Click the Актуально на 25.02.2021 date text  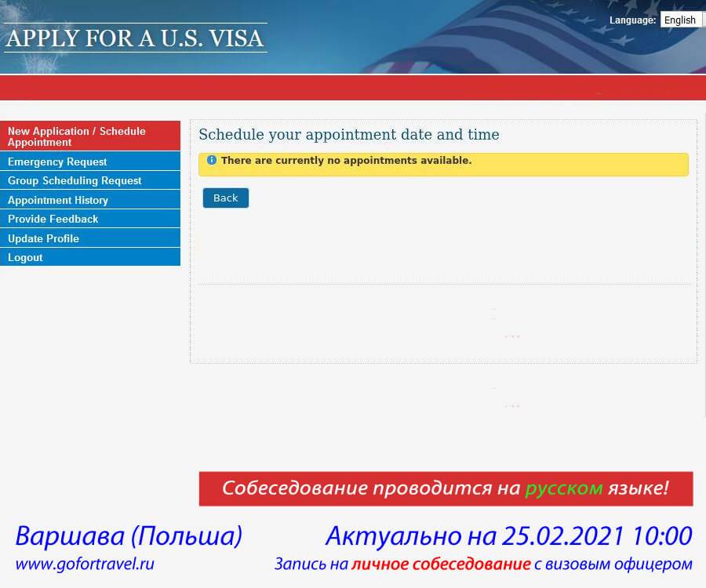coord(508,536)
